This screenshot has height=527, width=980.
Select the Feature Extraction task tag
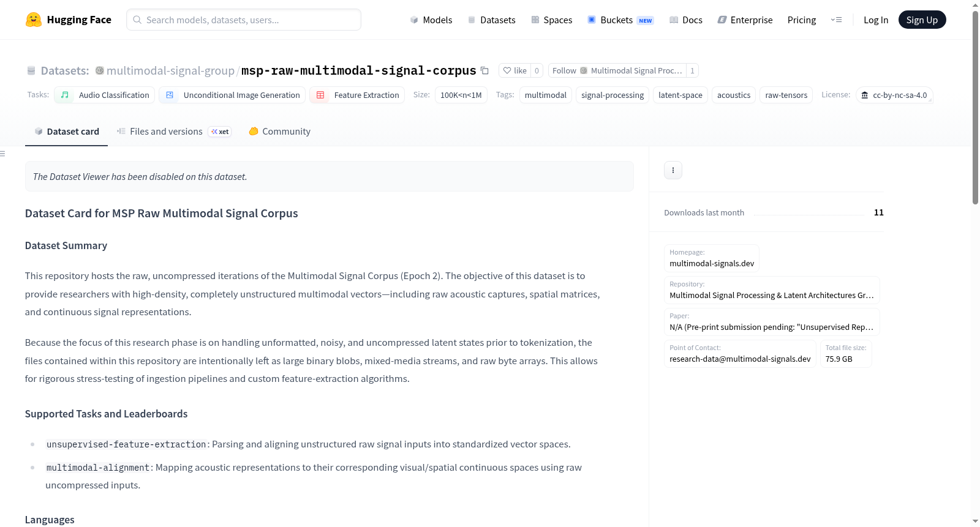357,95
